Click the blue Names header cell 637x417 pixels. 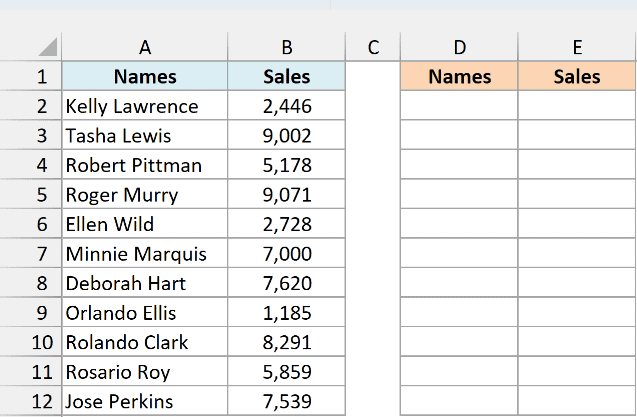click(x=145, y=76)
